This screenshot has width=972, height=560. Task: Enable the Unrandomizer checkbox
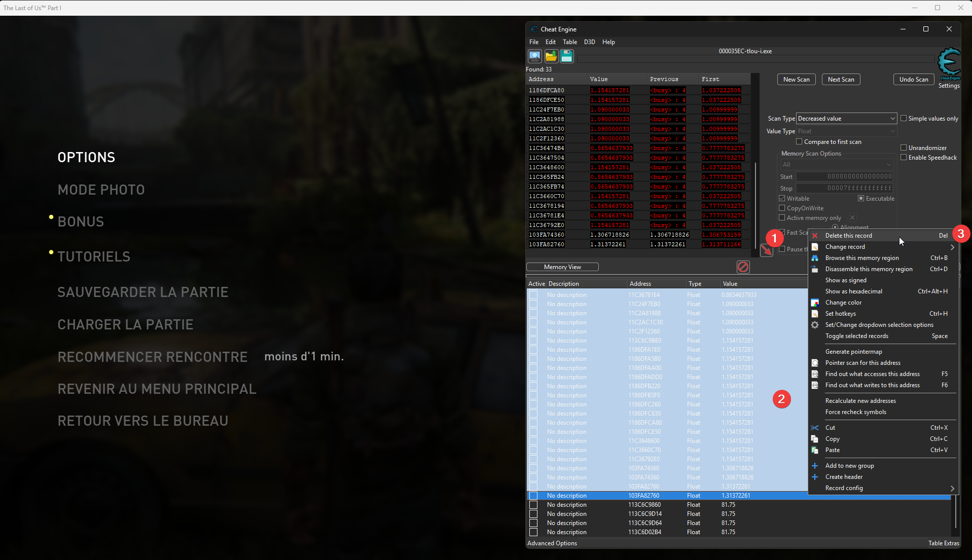click(904, 148)
